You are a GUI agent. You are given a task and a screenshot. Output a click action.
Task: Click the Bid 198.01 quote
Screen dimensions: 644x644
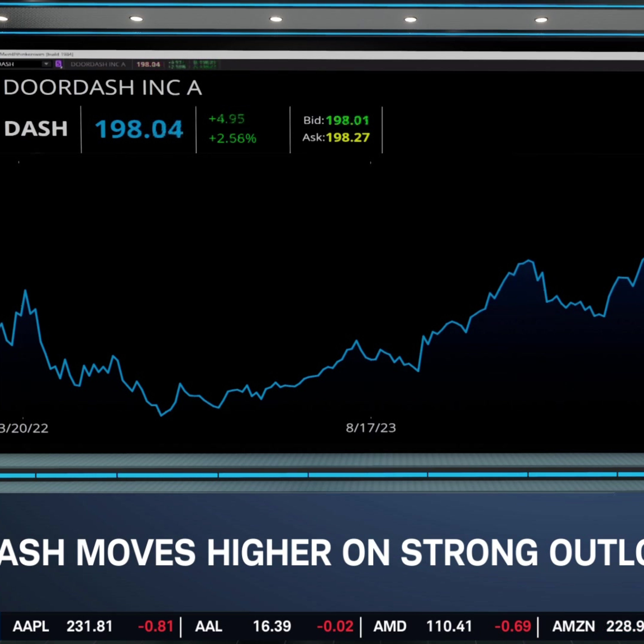(336, 120)
